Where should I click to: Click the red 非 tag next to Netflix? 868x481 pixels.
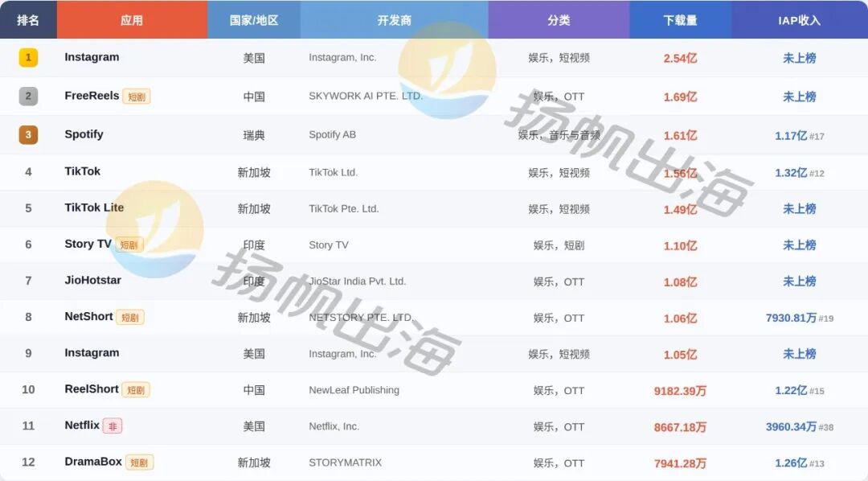point(113,426)
